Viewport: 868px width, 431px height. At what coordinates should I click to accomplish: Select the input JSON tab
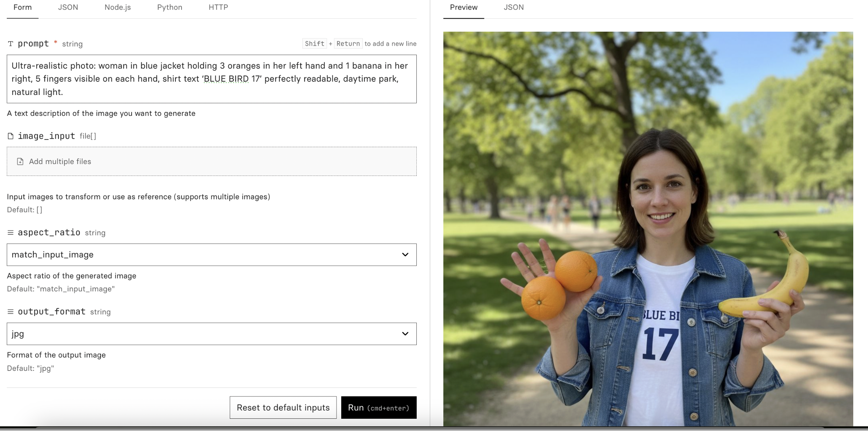[68, 8]
